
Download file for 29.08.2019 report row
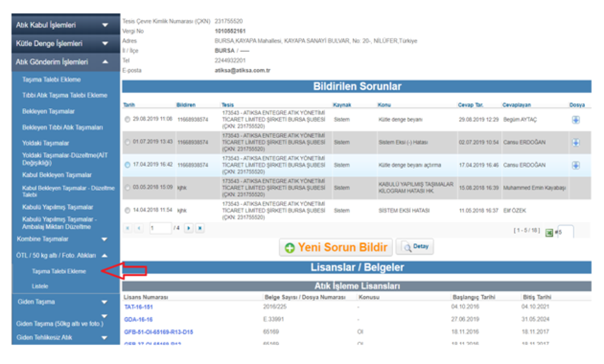(x=576, y=120)
